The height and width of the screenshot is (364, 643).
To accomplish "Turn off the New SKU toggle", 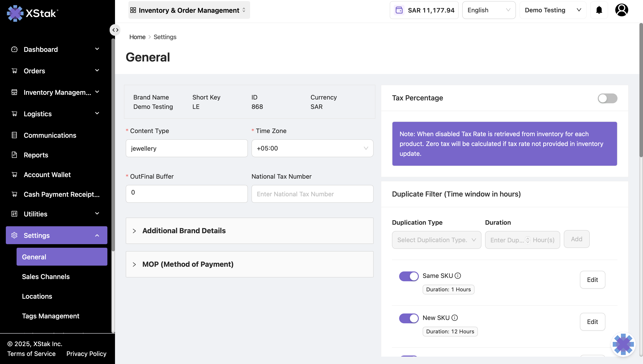I will tap(409, 318).
